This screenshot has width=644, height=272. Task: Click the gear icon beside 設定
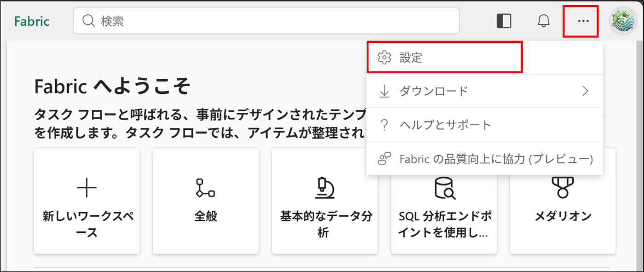coord(384,58)
